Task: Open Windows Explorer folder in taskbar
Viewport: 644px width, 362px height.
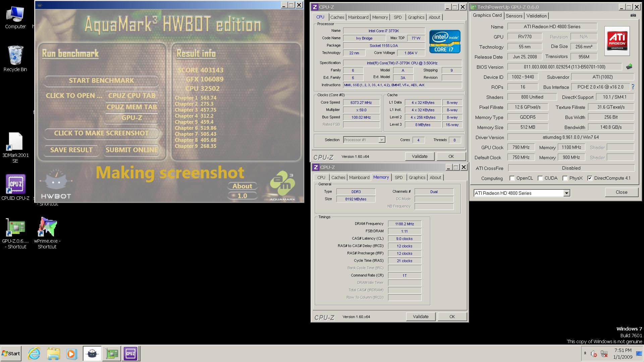Action: pyautogui.click(x=53, y=354)
